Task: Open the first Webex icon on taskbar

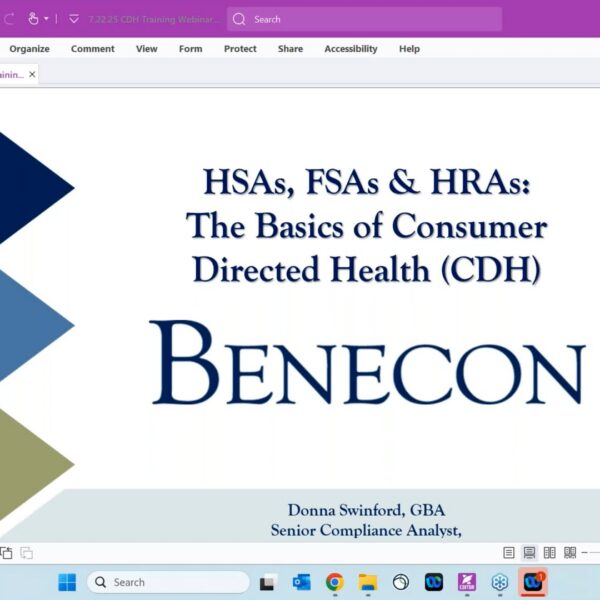Action: click(434, 582)
